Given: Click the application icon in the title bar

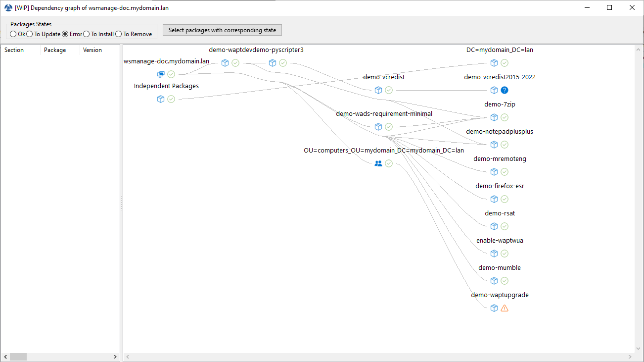Looking at the screenshot, I should point(8,8).
